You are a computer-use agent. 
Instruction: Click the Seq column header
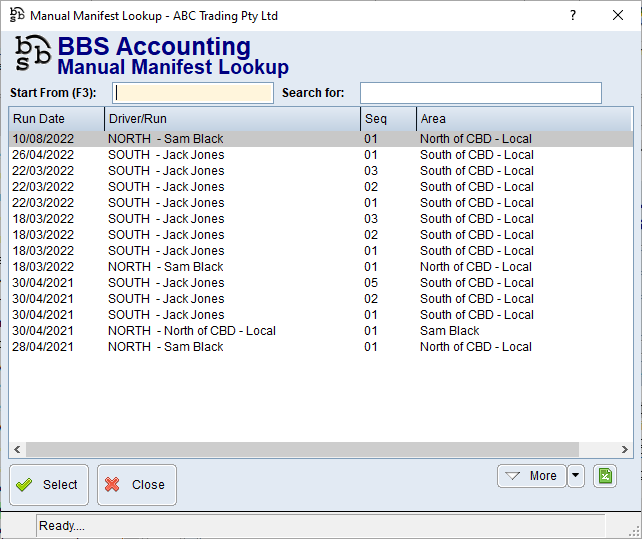387,119
